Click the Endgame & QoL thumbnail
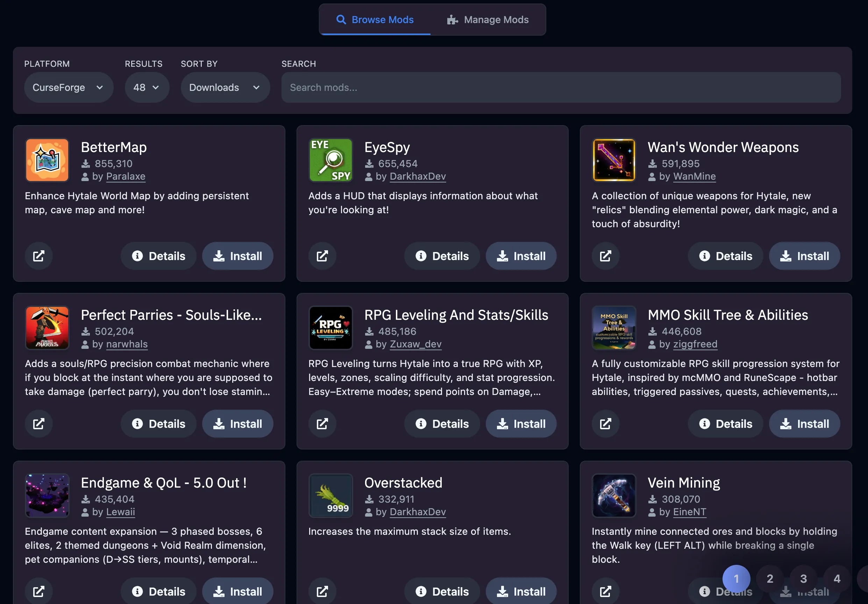This screenshot has width=868, height=604. tap(47, 496)
